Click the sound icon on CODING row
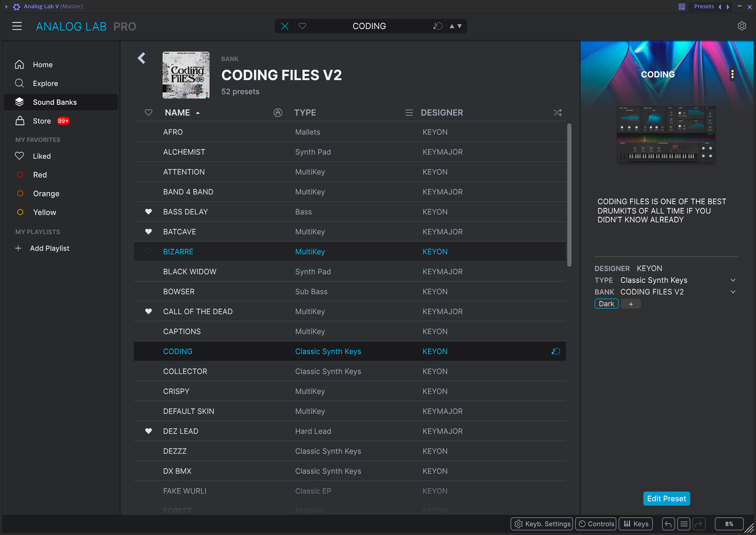The image size is (756, 535). pyautogui.click(x=556, y=351)
